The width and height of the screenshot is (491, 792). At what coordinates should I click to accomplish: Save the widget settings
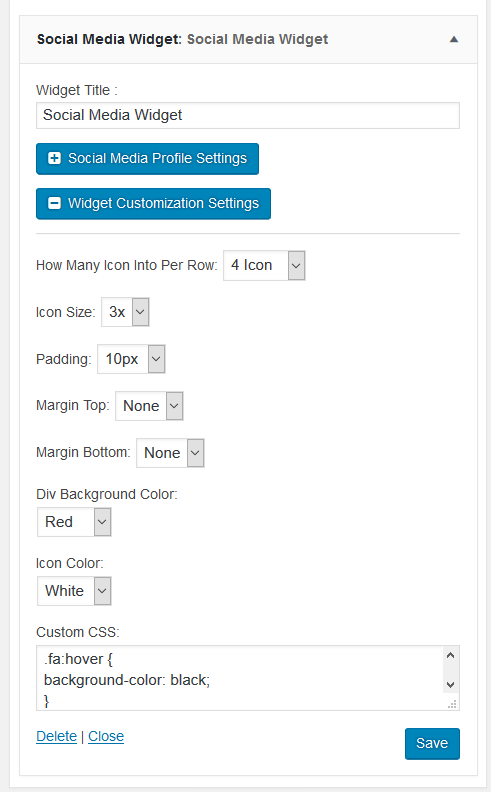432,744
